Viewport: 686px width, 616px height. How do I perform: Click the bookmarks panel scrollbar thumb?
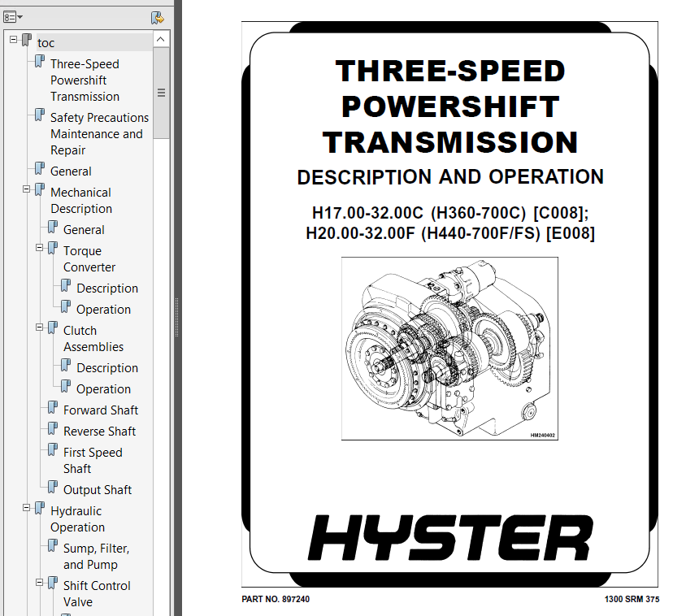tap(161, 93)
